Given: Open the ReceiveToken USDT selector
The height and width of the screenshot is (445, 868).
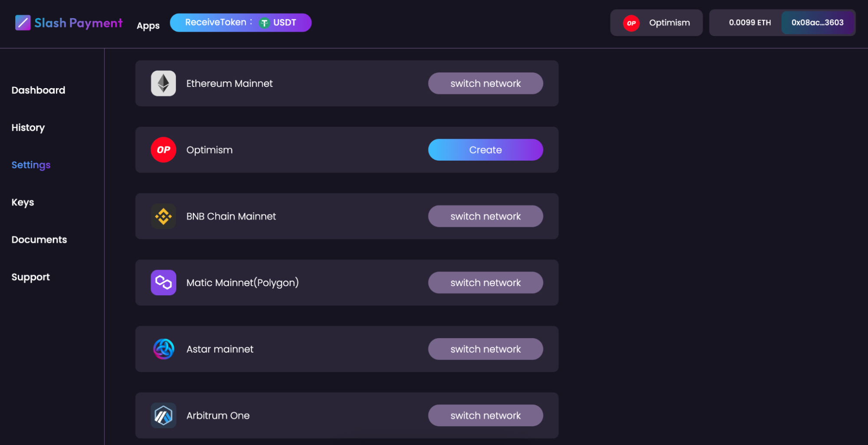Looking at the screenshot, I should point(240,23).
